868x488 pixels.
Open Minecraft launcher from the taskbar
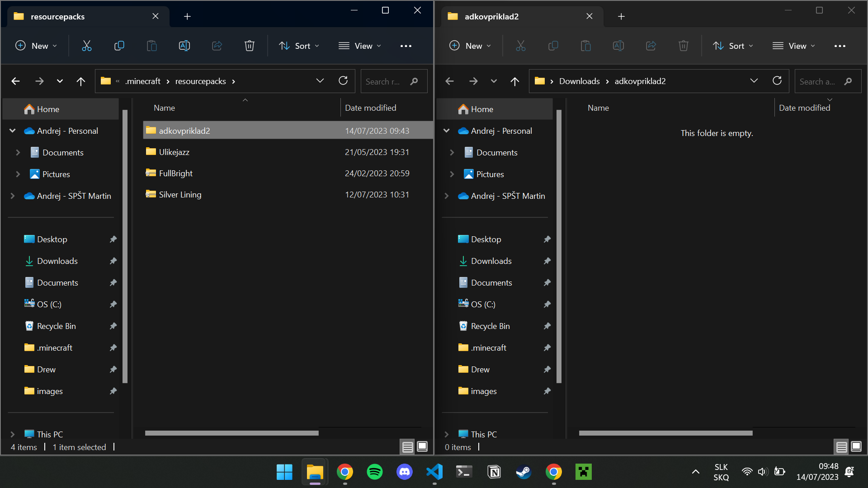click(584, 472)
